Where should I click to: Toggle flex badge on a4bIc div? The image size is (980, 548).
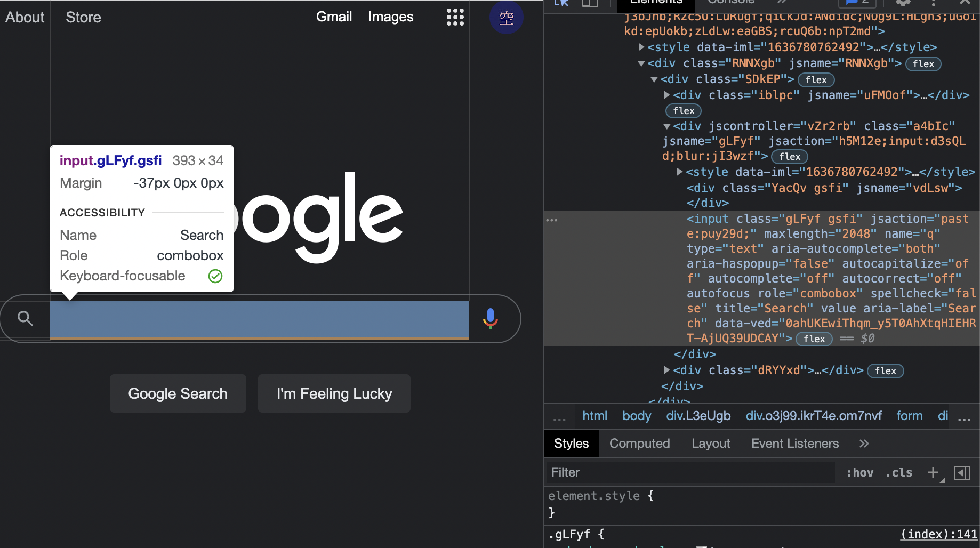[x=790, y=157]
